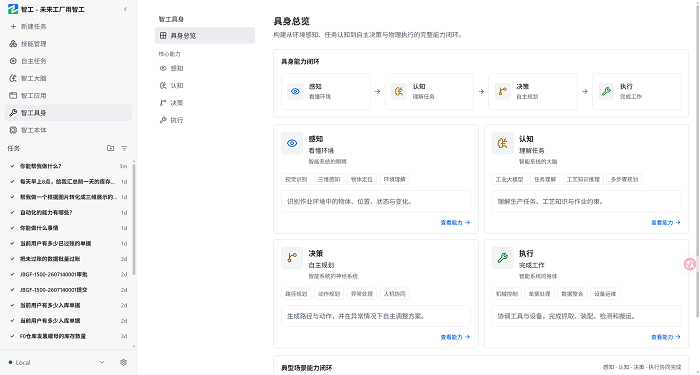Click the filter icon beside 任务

tap(125, 148)
